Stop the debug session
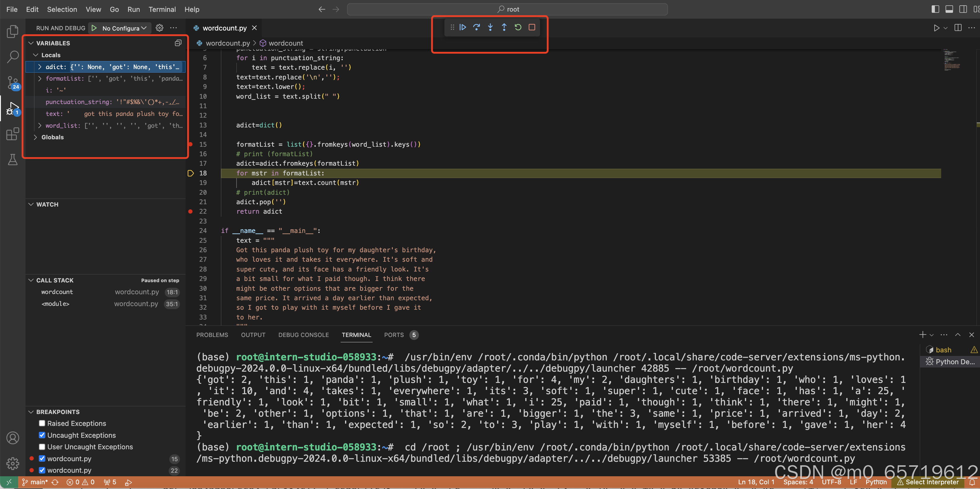Screen dimensions: 980x489 coord(532,27)
